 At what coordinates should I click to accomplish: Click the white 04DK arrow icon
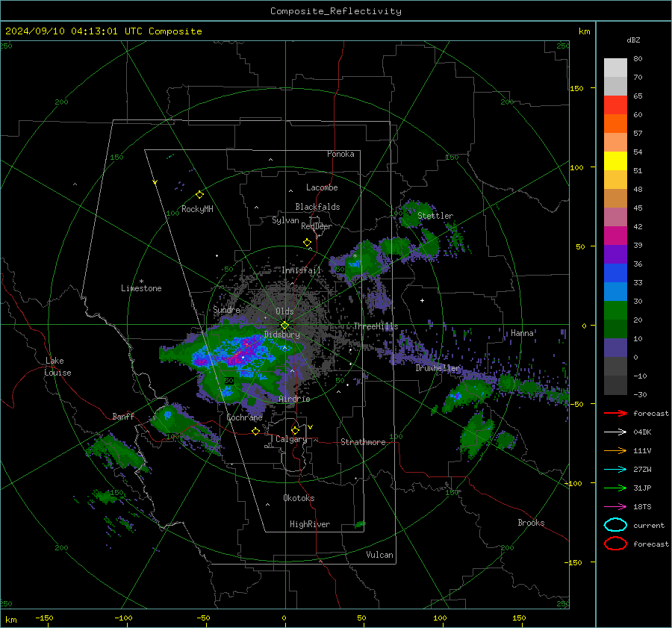(615, 432)
